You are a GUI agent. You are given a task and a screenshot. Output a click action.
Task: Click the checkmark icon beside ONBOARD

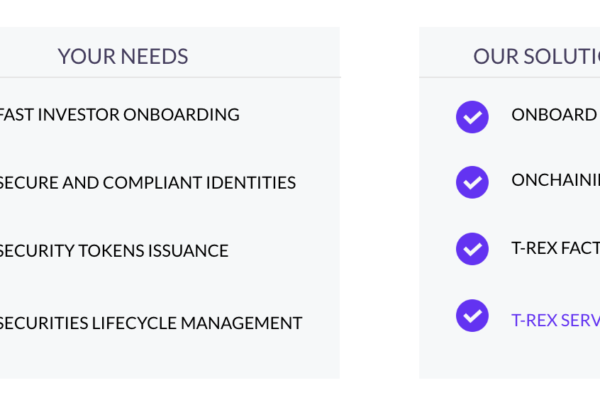tap(472, 117)
